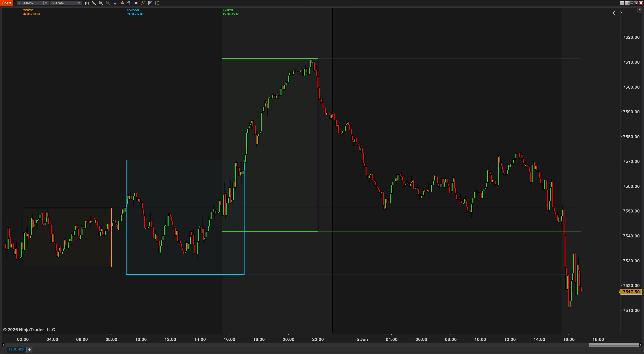Click the 7570.00 price axis label
This screenshot has width=644, height=354.
pos(631,161)
